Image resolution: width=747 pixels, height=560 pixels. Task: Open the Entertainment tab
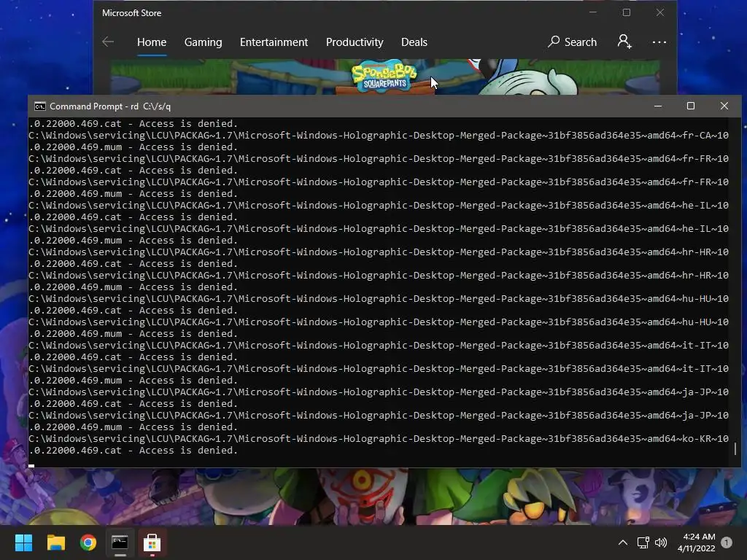(274, 42)
